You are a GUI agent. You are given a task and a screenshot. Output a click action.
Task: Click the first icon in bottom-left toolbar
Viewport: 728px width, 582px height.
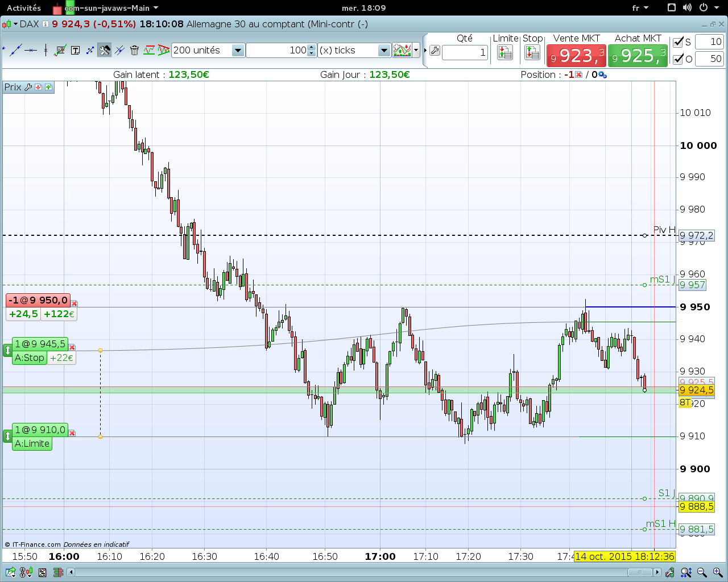coord(10,572)
